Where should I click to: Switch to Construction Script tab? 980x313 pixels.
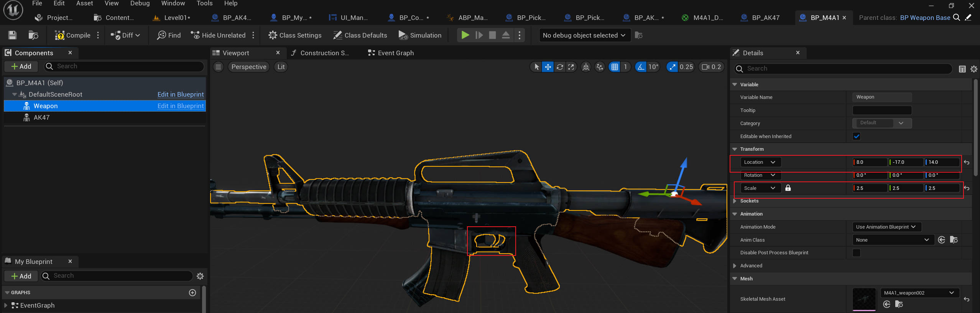coord(320,53)
